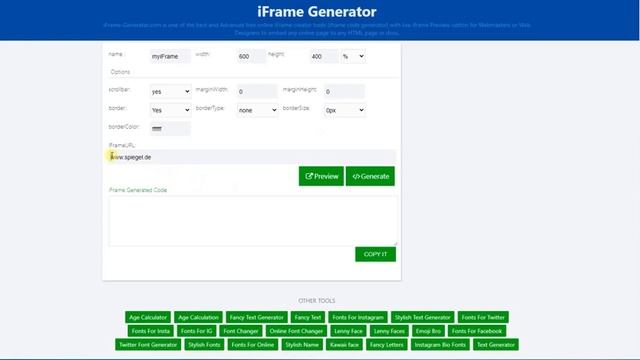Click the marginWidth input field
Screen dimensions: 640x360
(257, 91)
